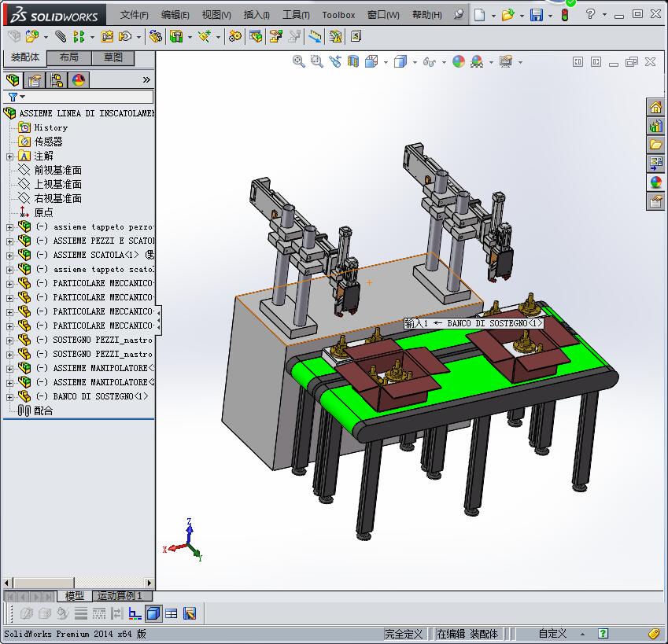Click the Bill of Materials icon

(x=256, y=37)
